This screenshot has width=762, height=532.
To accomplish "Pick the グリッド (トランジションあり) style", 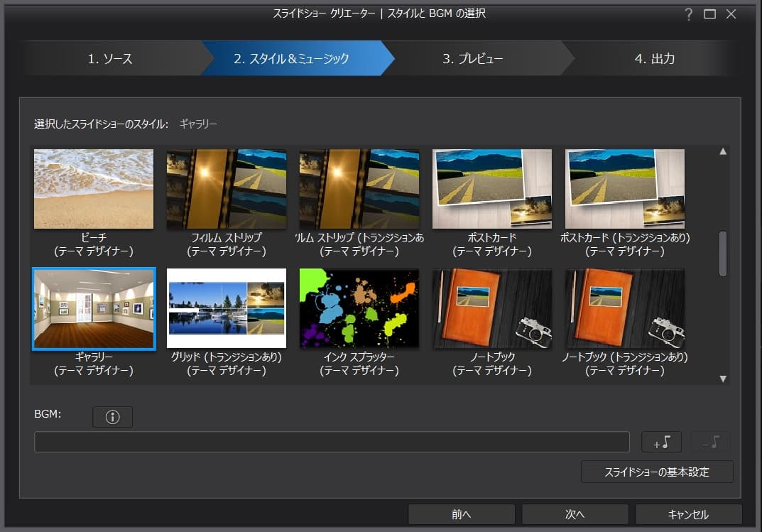I will (x=227, y=309).
